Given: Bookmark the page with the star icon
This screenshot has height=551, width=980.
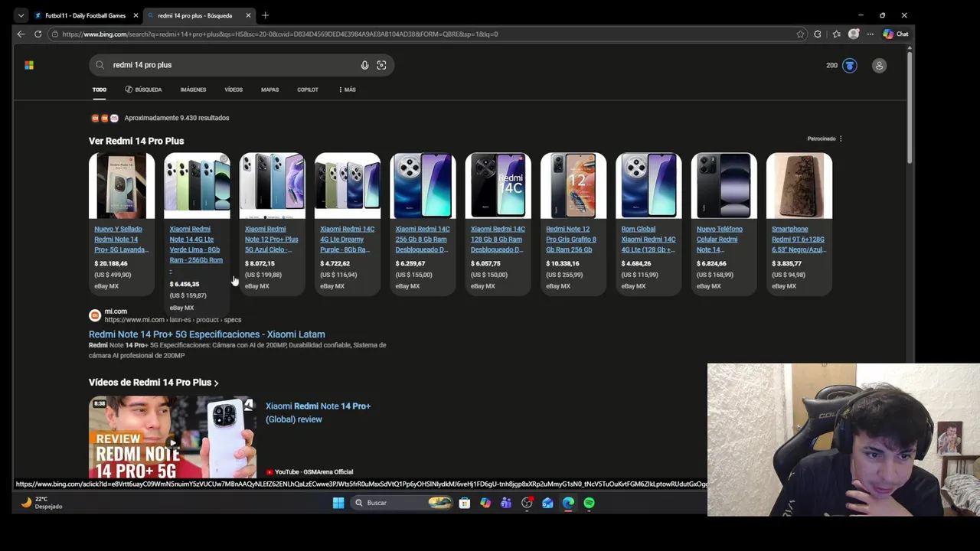Looking at the screenshot, I should (800, 34).
